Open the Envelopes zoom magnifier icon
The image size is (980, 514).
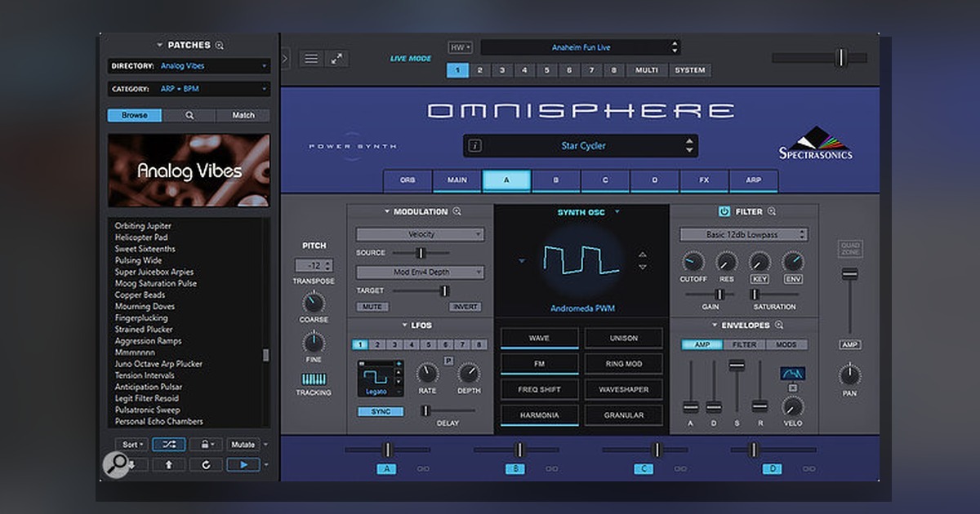click(780, 325)
